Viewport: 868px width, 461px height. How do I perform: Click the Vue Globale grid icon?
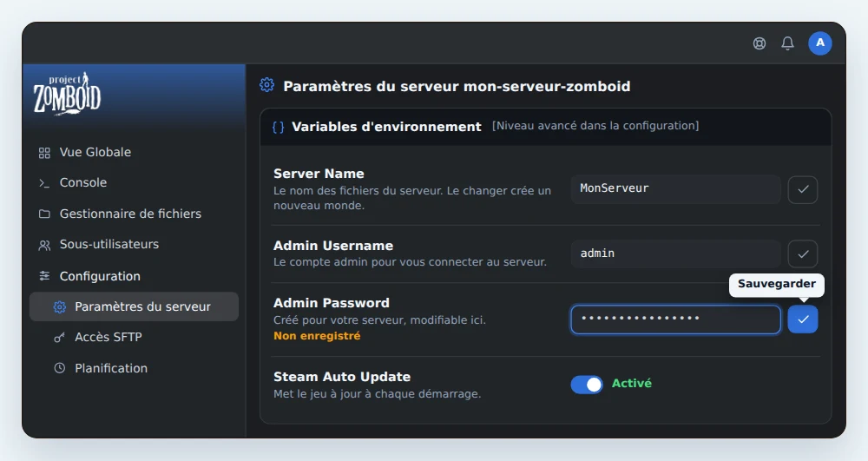pos(44,153)
